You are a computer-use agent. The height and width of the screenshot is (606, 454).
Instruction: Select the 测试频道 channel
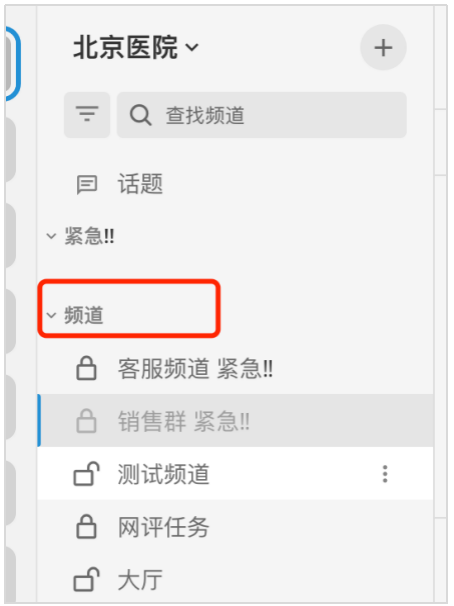[235, 473]
